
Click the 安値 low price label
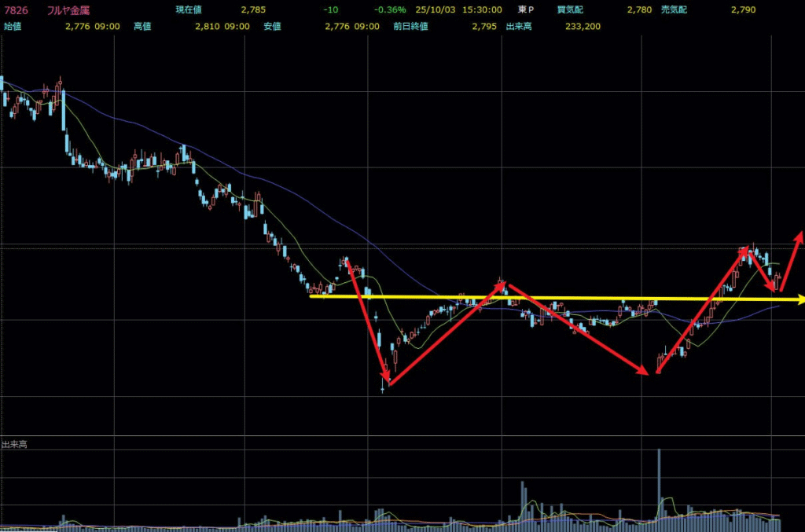(x=274, y=26)
